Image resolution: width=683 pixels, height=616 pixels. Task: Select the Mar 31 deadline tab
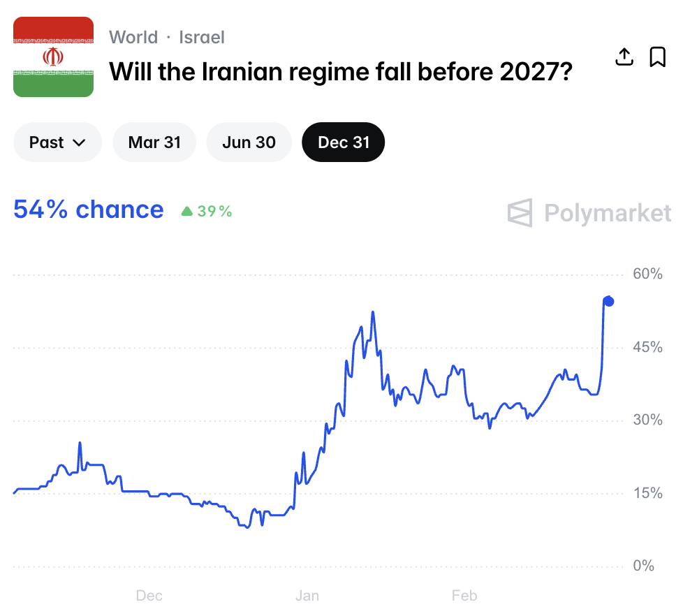[x=154, y=142]
